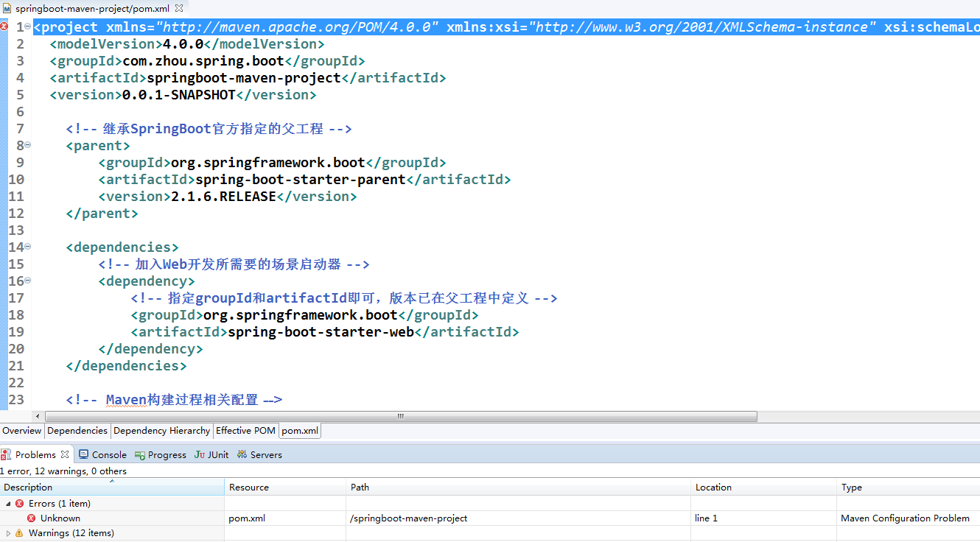Click the error icon beside Unknown entry
Image resolution: width=980 pixels, height=542 pixels.
tap(31, 518)
